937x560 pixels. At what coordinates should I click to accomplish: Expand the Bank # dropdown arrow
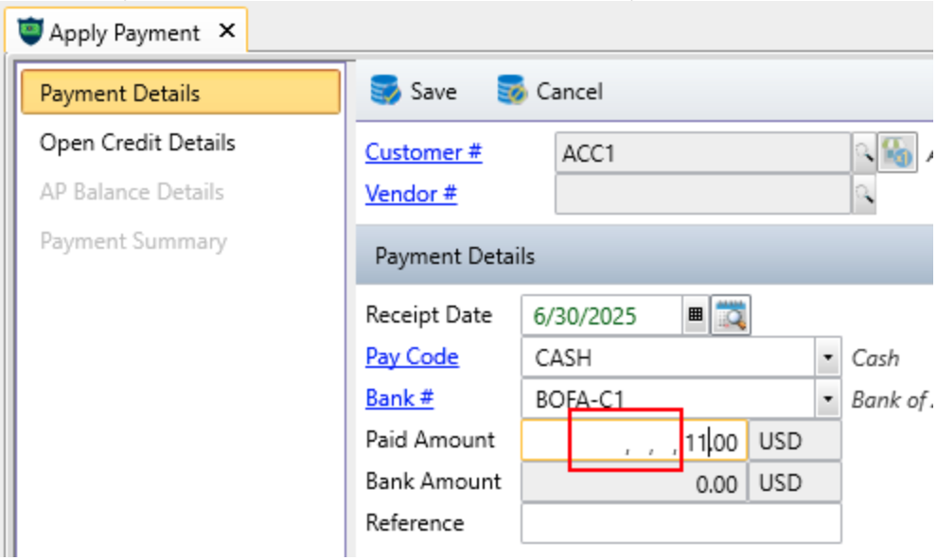click(x=828, y=399)
